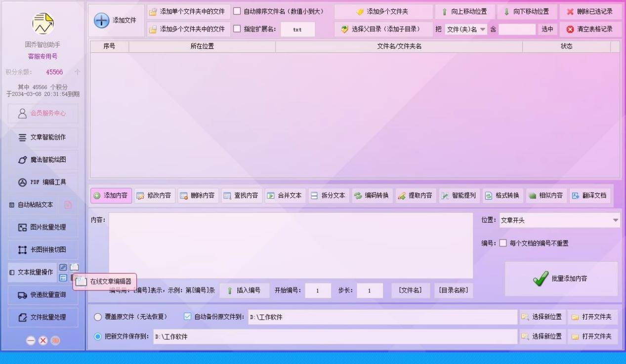Uncheck 自动备份原文件到 checkbox

tap(187, 317)
